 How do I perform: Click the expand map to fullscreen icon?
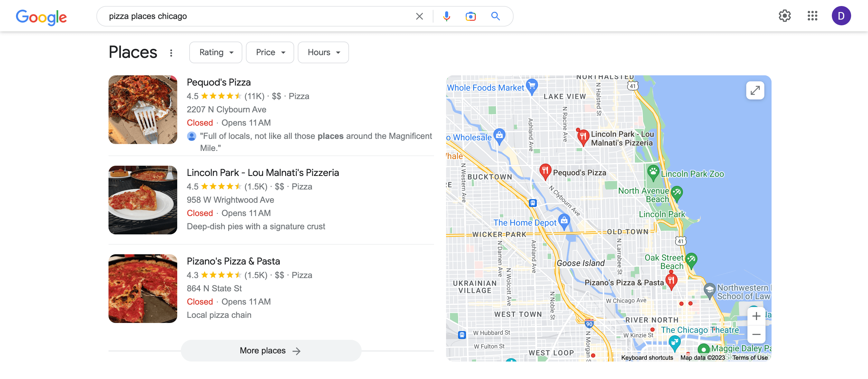point(754,90)
